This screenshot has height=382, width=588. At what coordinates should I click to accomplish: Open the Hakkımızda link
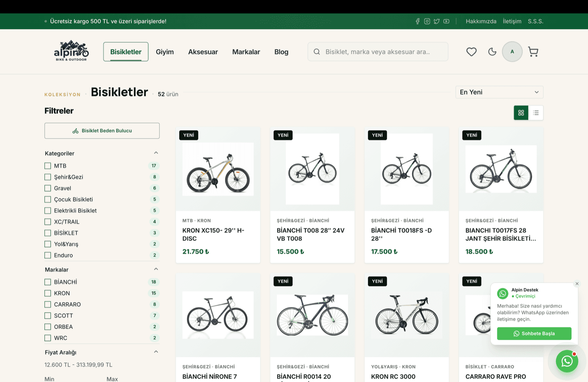[x=481, y=21]
